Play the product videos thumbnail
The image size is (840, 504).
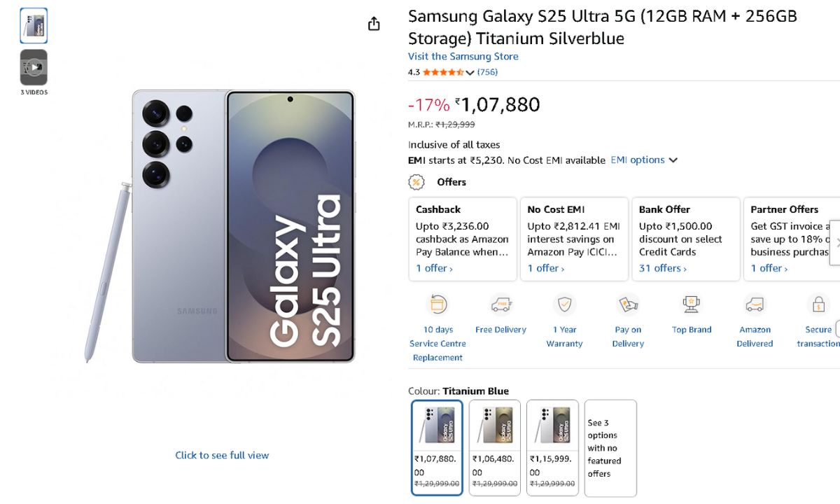coord(34,67)
